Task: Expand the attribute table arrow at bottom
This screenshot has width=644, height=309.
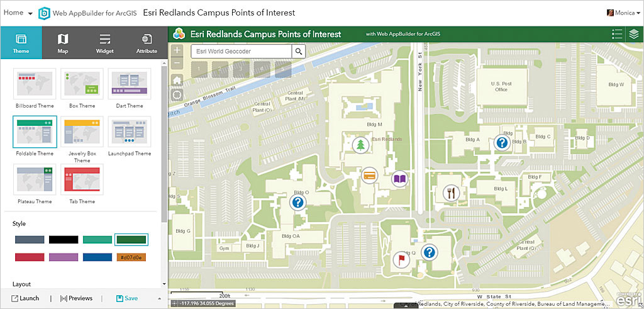Action: click(406, 306)
